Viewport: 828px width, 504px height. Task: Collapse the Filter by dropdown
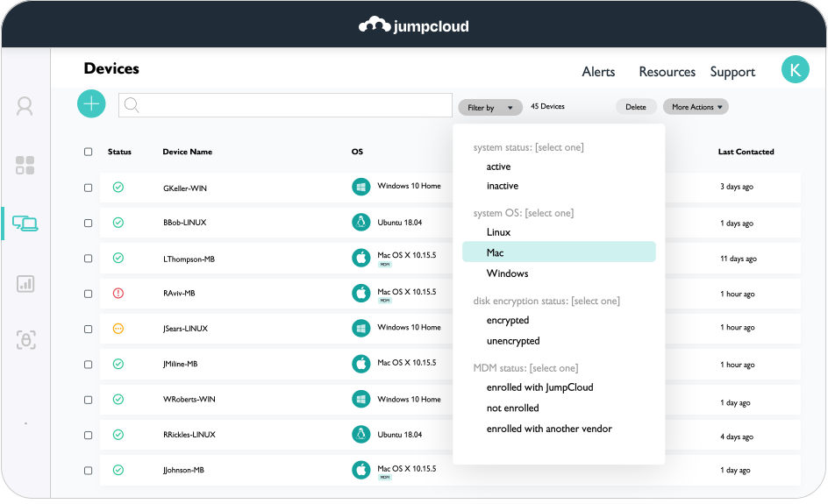pos(490,107)
